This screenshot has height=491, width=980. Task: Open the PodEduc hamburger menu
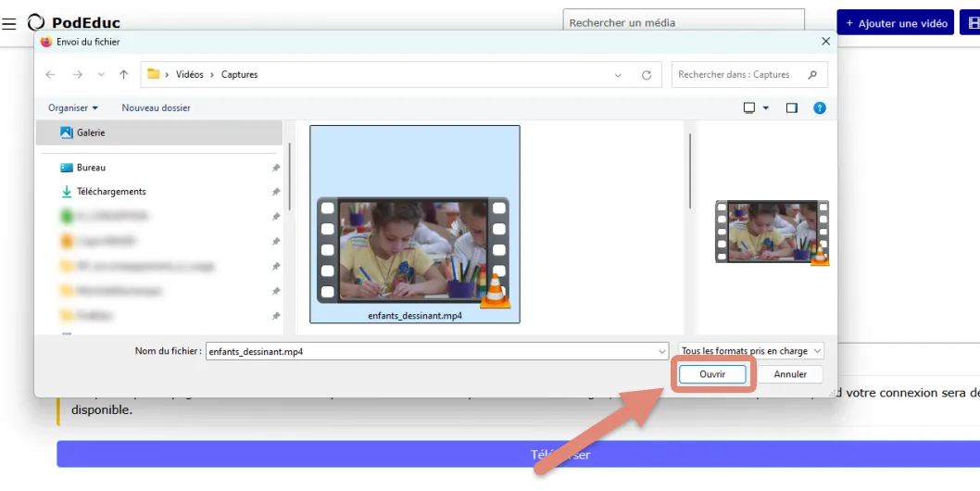8,24
